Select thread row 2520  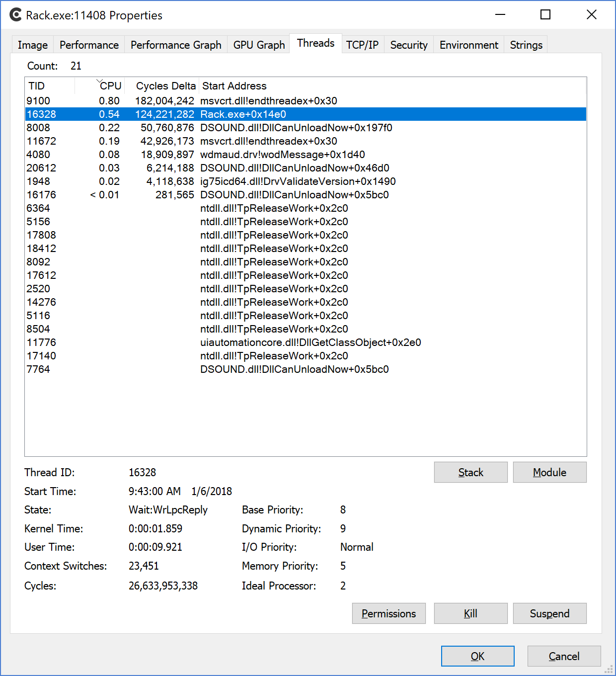click(306, 289)
